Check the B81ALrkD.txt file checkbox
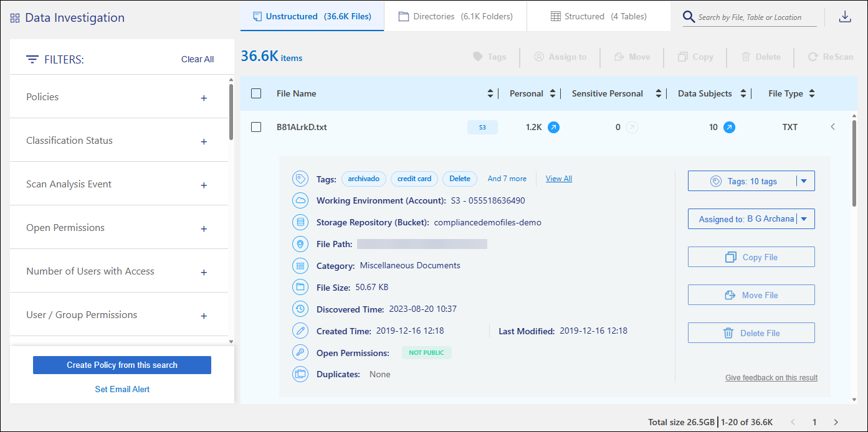868x432 pixels. 256,127
